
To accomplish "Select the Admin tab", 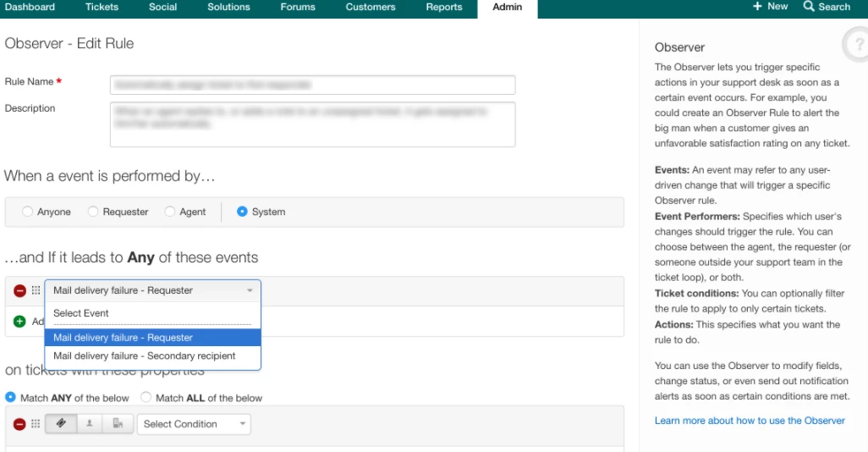I will pyautogui.click(x=507, y=8).
